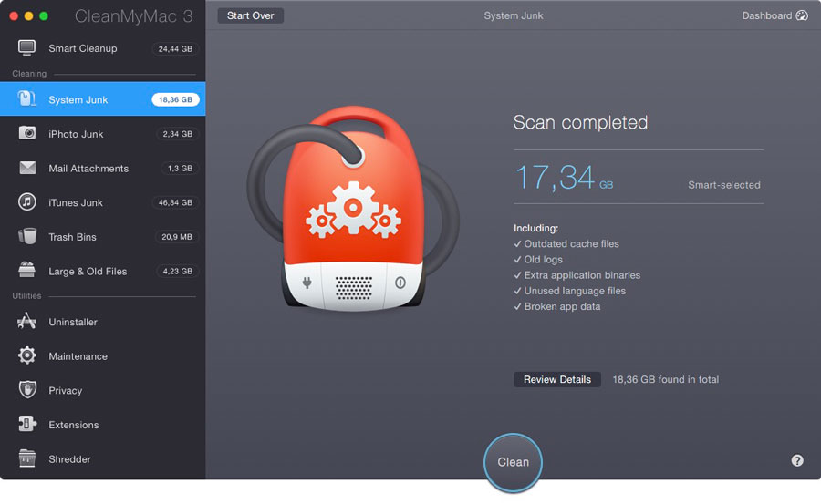Screen dimensions: 821x504
Task: Click the Smart Cleanup monitor icon
Action: pyautogui.click(x=26, y=47)
